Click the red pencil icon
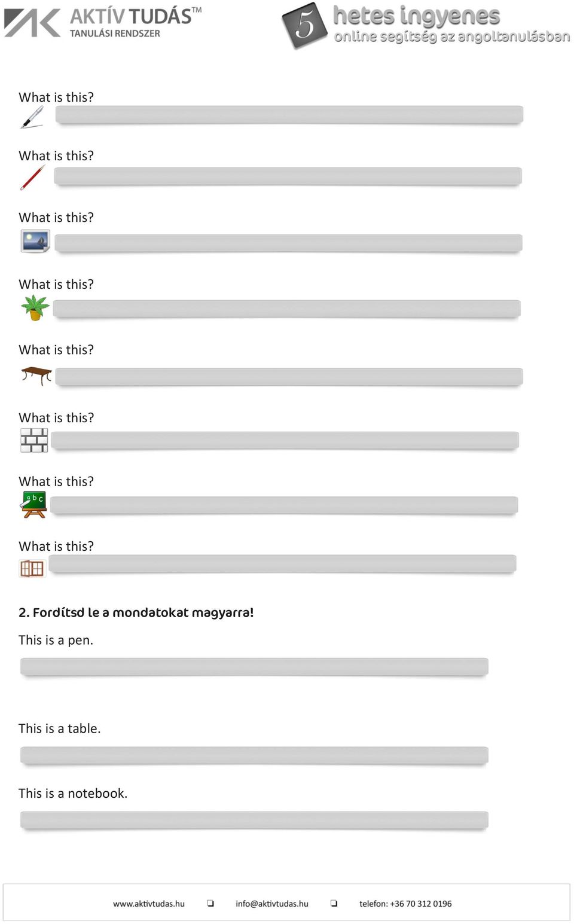Viewport: 574px width, 924px height. point(32,178)
